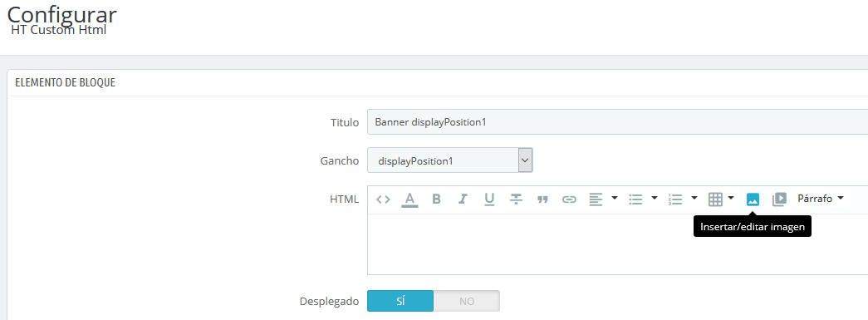Open the Gancho displayPosition1 dropdown
Image resolution: width=868 pixels, height=320 pixels.
[450, 161]
